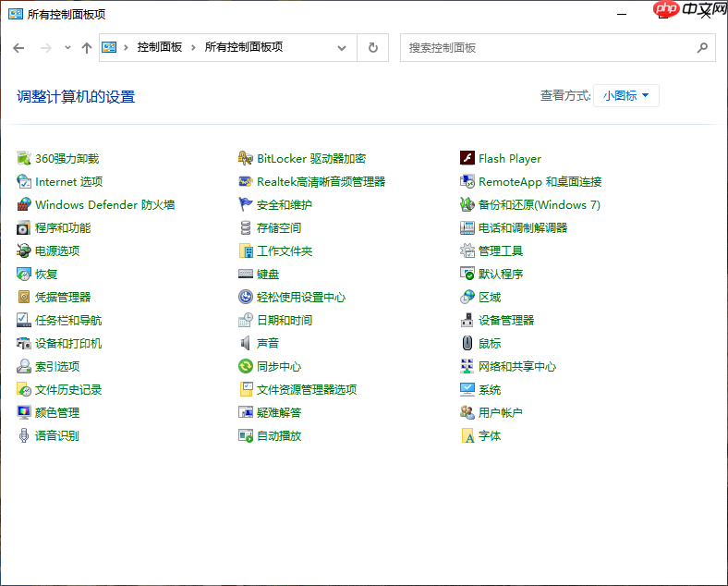This screenshot has width=728, height=586.
Task: Click the 键盘 keyboard icon
Action: click(246, 274)
